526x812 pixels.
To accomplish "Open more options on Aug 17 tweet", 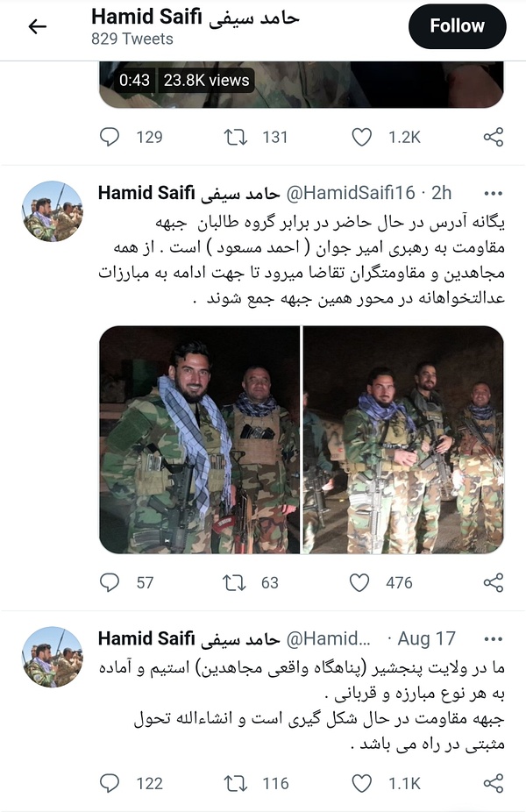I will (493, 639).
